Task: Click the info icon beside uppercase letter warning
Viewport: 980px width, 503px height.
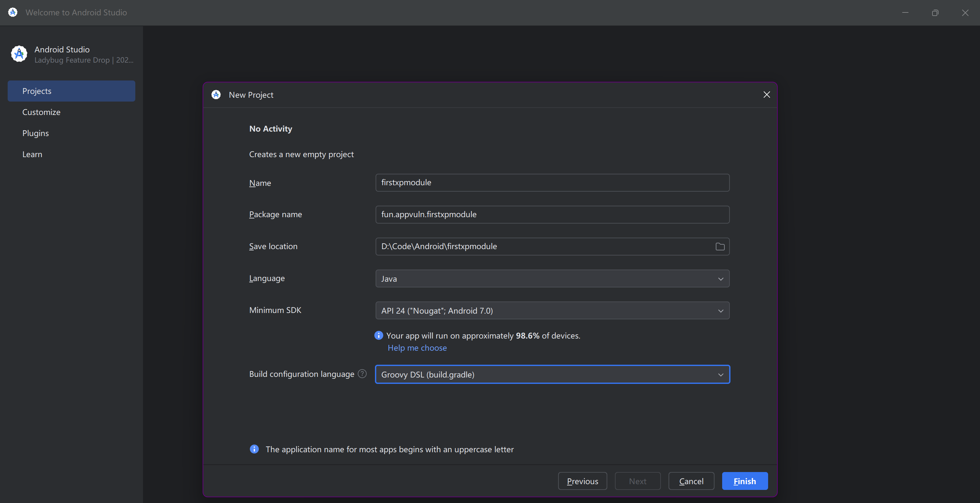Action: pyautogui.click(x=254, y=449)
